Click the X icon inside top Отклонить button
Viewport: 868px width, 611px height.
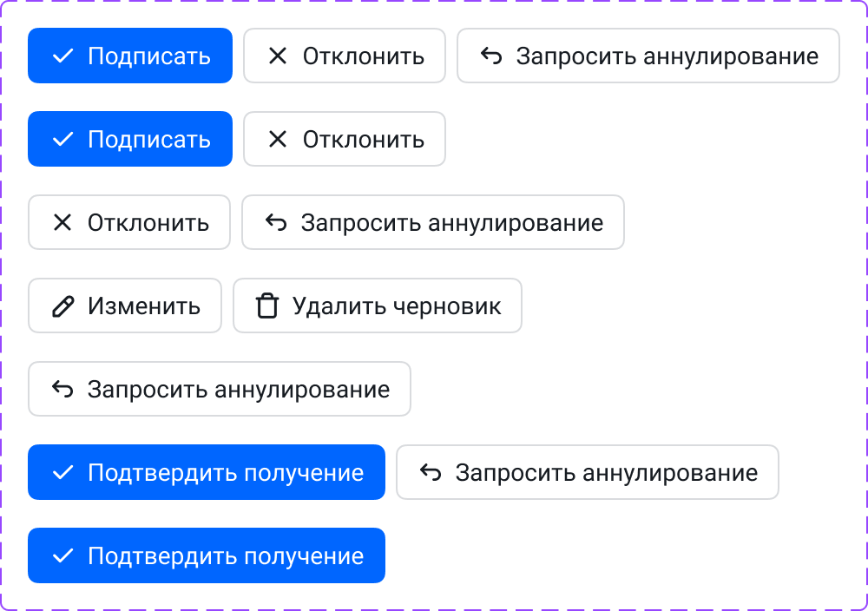pos(278,56)
